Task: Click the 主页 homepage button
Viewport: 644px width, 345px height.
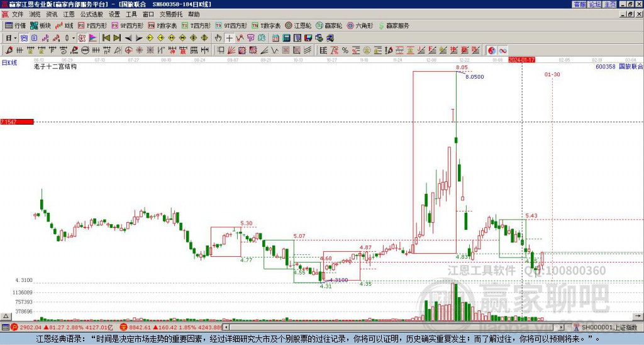Action: coord(610,4)
